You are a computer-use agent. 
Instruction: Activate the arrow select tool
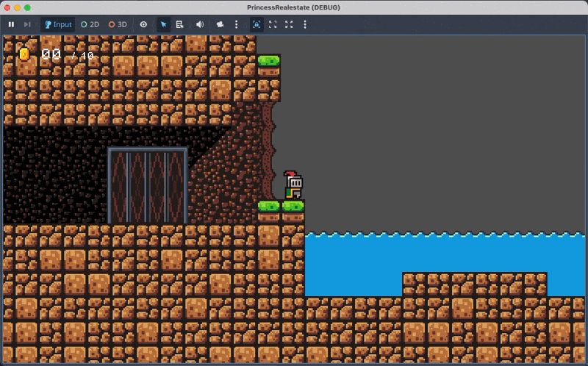point(163,24)
